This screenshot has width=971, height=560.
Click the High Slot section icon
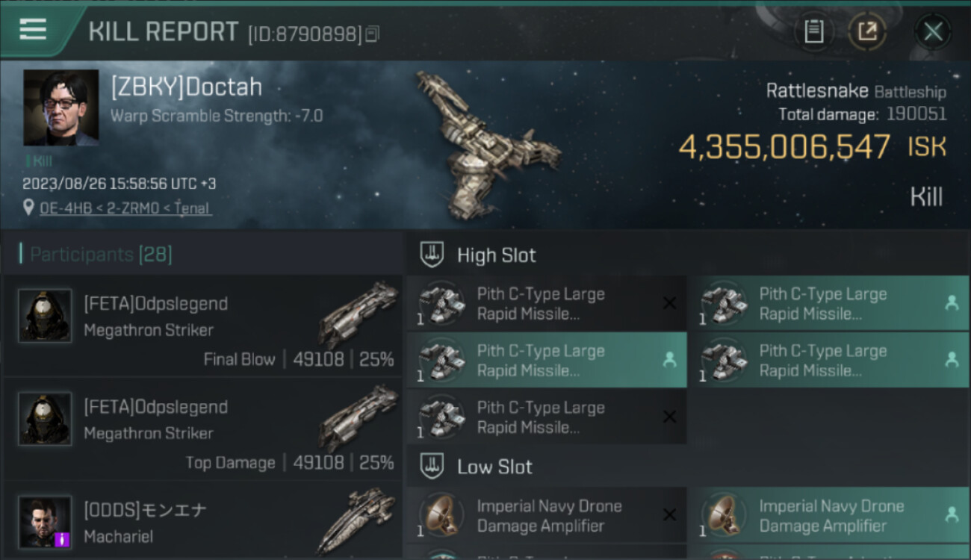(x=432, y=255)
